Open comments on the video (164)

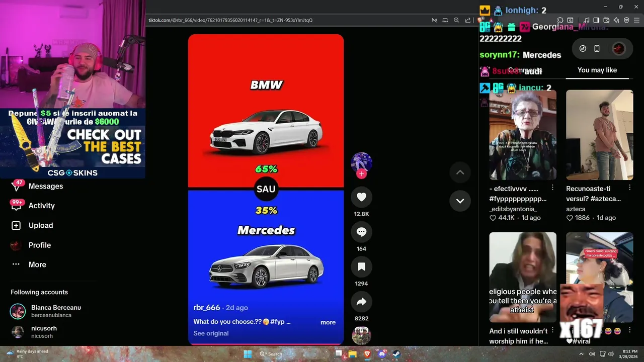[x=361, y=232]
